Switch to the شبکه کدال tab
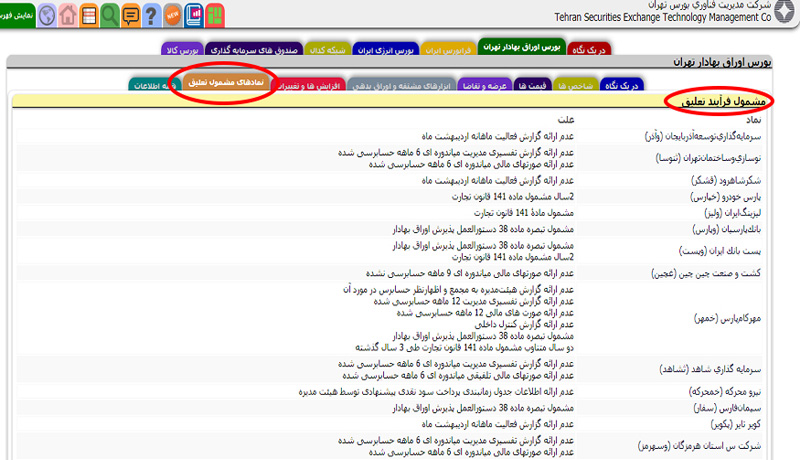The image size is (800, 460). point(328,50)
